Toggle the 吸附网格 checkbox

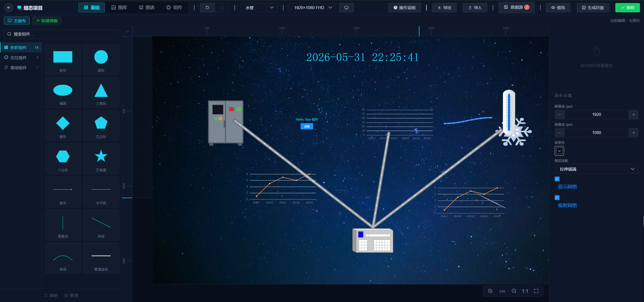(557, 197)
